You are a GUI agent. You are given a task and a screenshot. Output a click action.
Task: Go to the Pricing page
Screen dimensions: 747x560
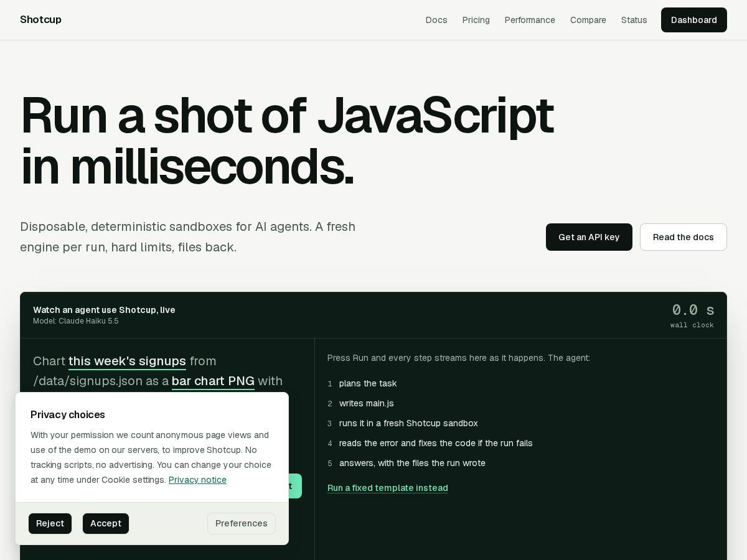click(x=476, y=20)
